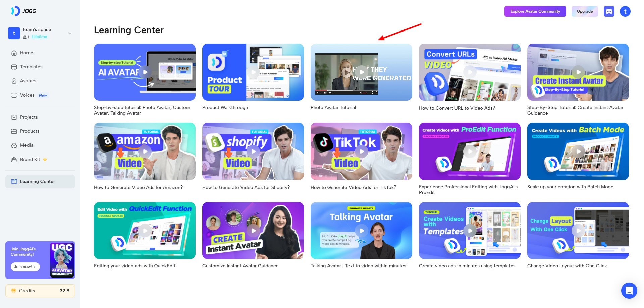Click the Avatars person icon

point(14,81)
